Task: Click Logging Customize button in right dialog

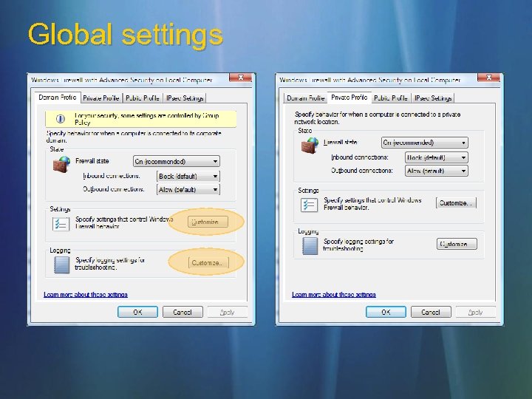Action: (x=457, y=244)
